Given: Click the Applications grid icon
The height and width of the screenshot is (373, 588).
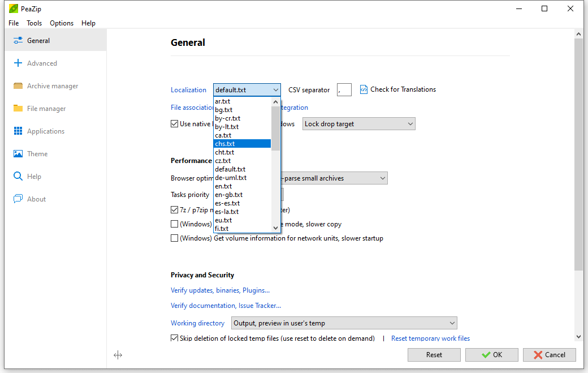Looking at the screenshot, I should (18, 131).
